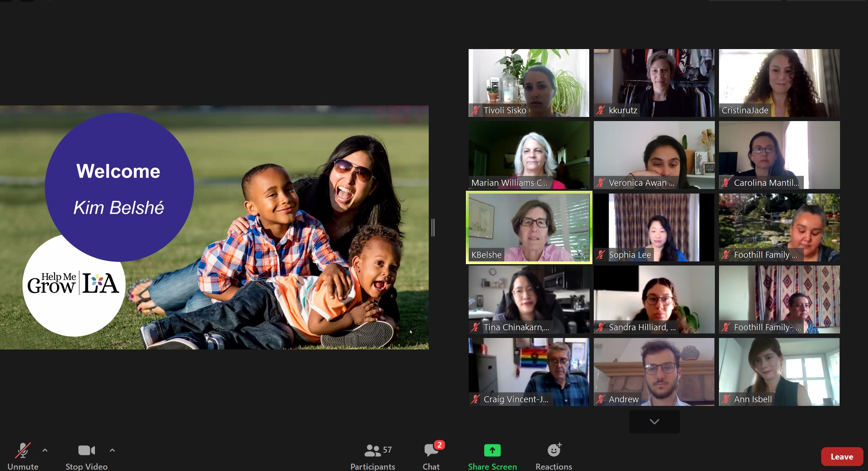The width and height of the screenshot is (868, 471).
Task: Select Carolina Mantil's video tile
Action: [779, 155]
